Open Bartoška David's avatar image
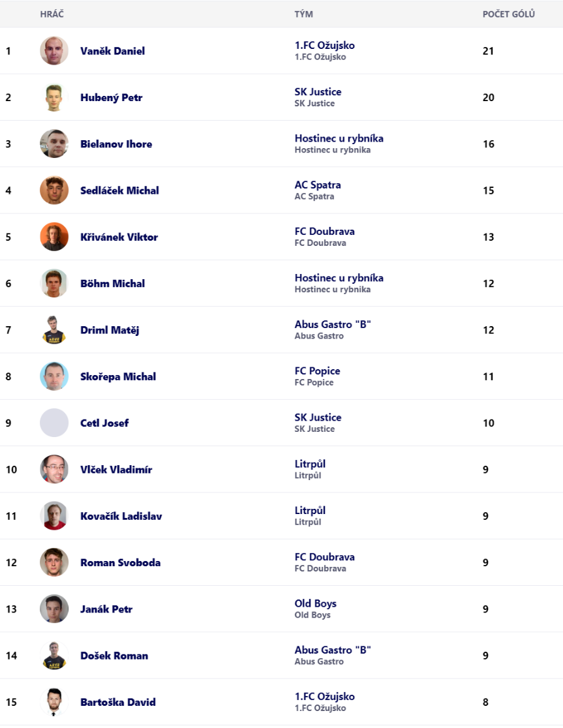This screenshot has width=563, height=728. click(54, 702)
